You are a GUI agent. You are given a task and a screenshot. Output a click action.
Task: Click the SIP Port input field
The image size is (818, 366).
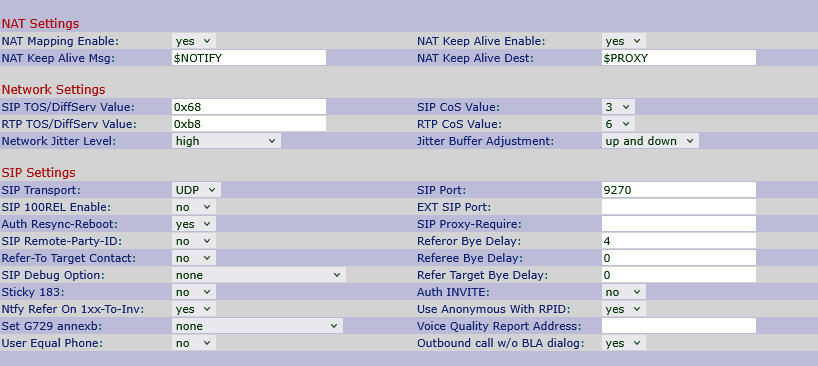pos(679,190)
